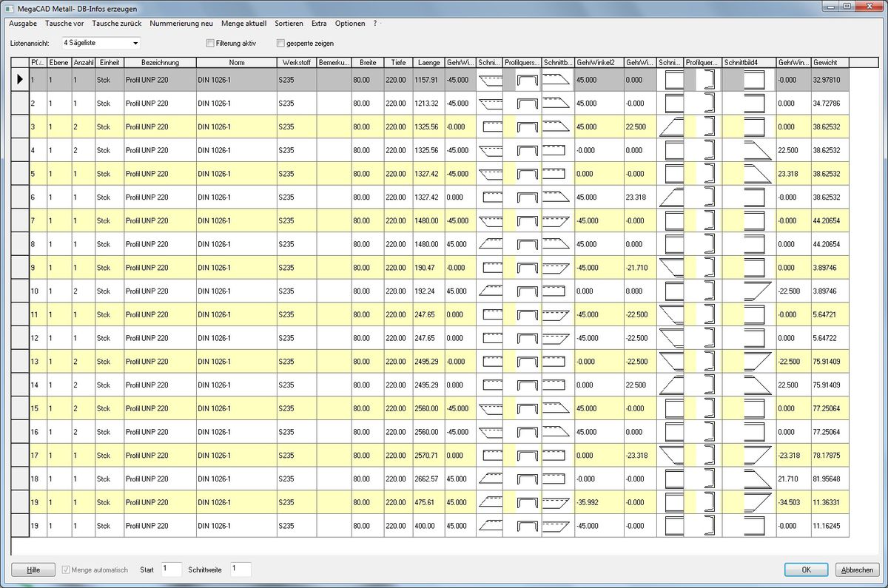Enable the Filterung aktiv checkbox
The image size is (888, 588).
210,43
